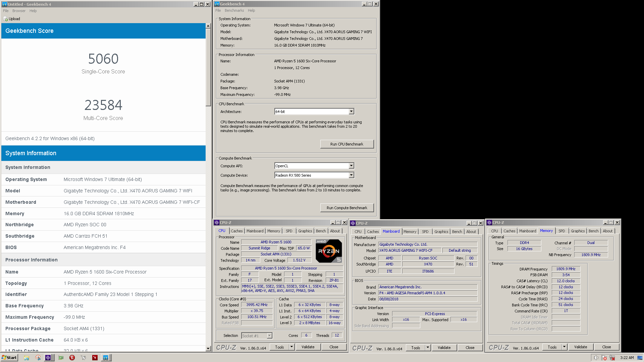Image resolution: width=644 pixels, height=362 pixels.
Task: Click the BIOS Date field 08/08/2018
Action: pyautogui.click(x=428, y=299)
